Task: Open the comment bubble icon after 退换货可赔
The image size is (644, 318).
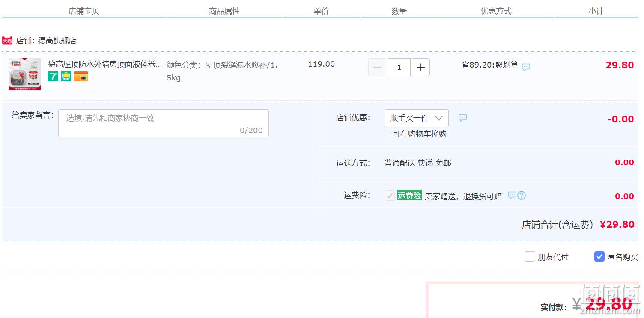Action: tap(512, 195)
